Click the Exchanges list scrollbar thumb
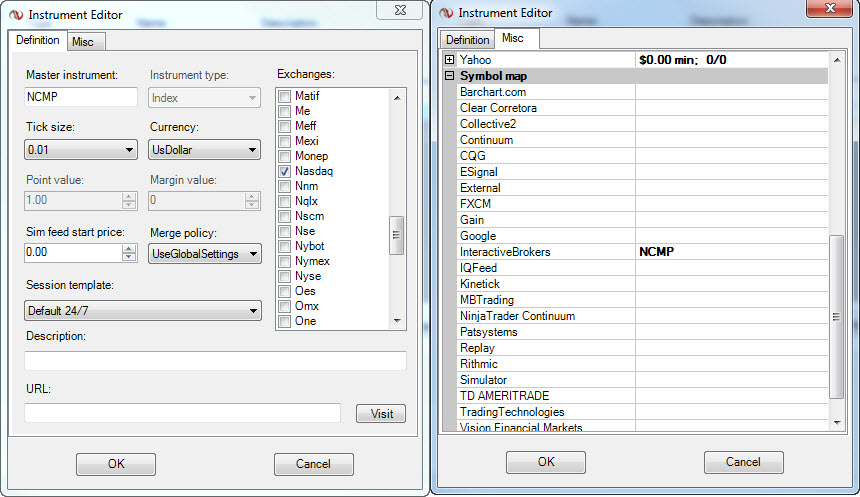860x497 pixels. click(x=397, y=235)
